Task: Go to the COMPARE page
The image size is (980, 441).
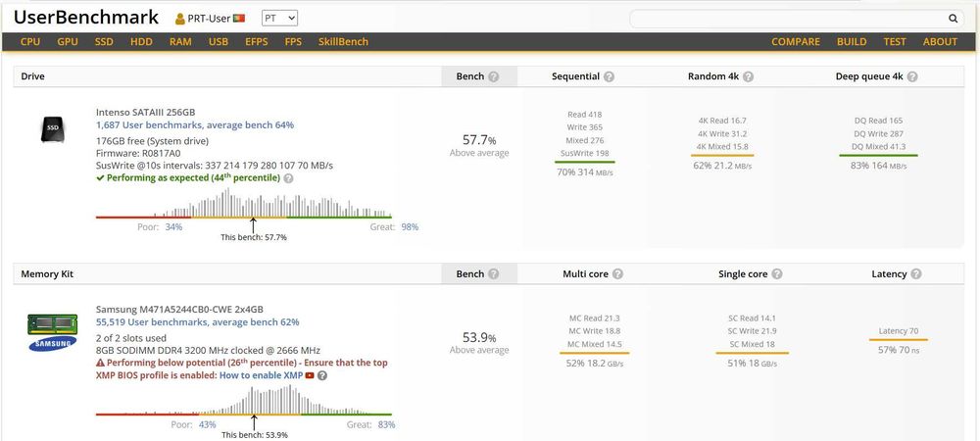Action: [x=796, y=42]
